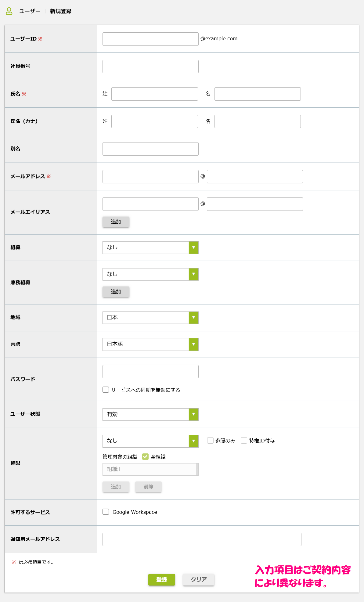Open the 権限 dropdown
The height and width of the screenshot is (602, 364).
(150, 441)
